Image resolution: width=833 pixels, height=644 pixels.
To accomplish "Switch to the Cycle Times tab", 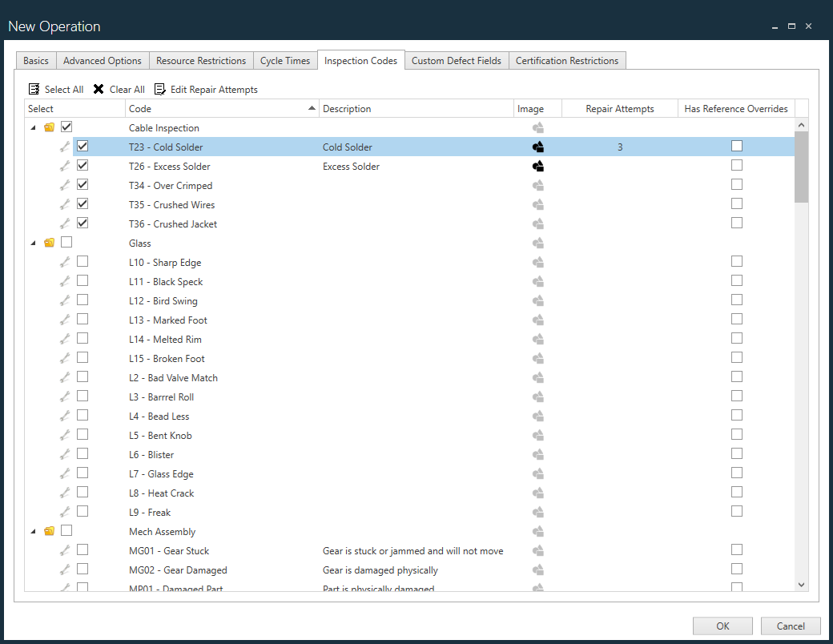I will [285, 60].
